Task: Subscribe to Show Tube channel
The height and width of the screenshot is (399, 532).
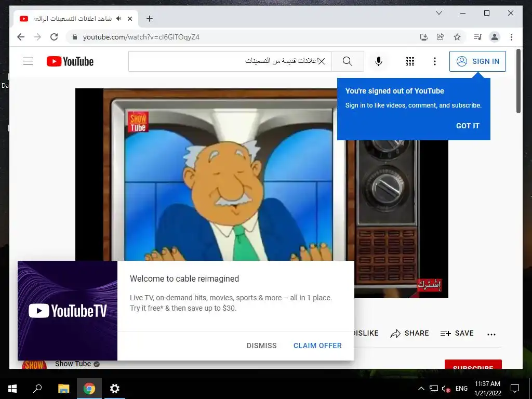Action: click(473, 364)
